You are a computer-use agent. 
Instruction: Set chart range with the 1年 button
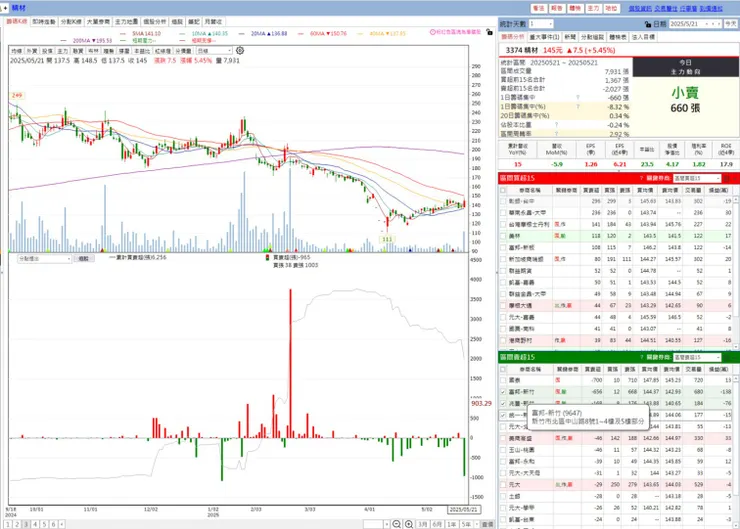pyautogui.click(x=452, y=524)
